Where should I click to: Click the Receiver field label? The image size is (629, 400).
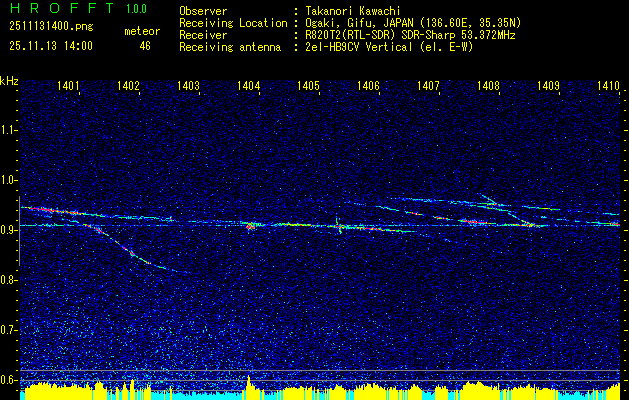203,35
